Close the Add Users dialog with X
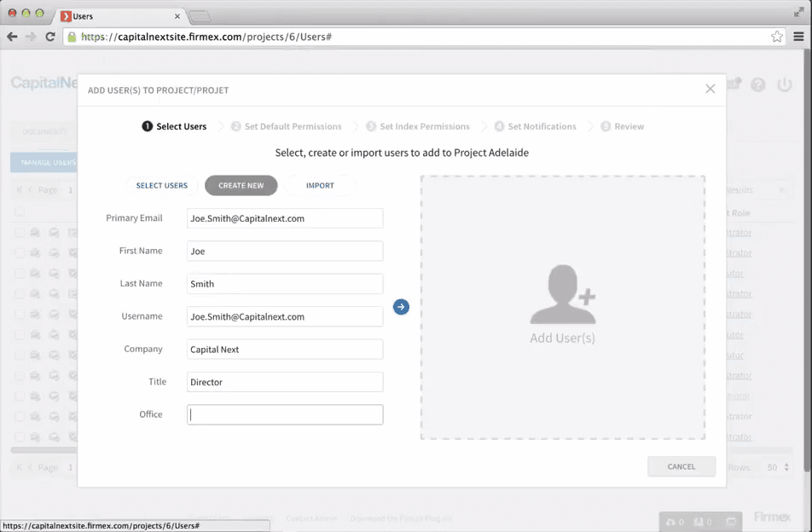Viewport: 812px width, 532px height. point(710,89)
